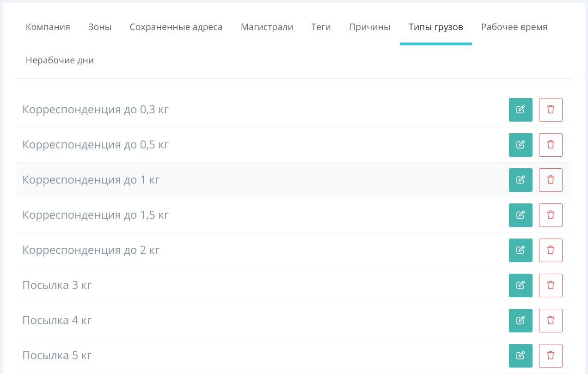Edit the Посылка 4 кг cargo type
The height and width of the screenshot is (374, 588).
[521, 320]
